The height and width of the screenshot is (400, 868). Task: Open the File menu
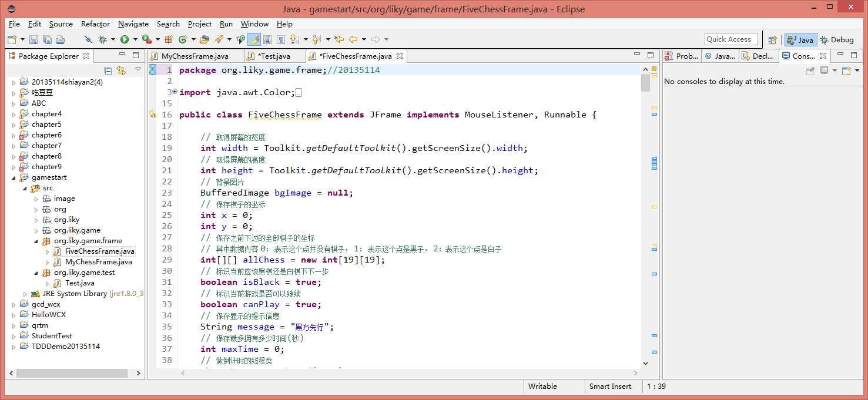click(14, 24)
